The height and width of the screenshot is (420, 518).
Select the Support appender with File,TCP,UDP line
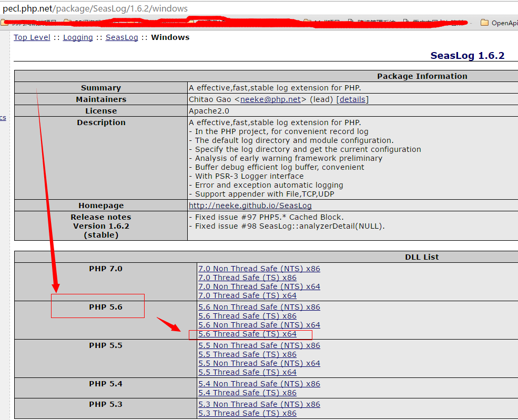coord(262,194)
